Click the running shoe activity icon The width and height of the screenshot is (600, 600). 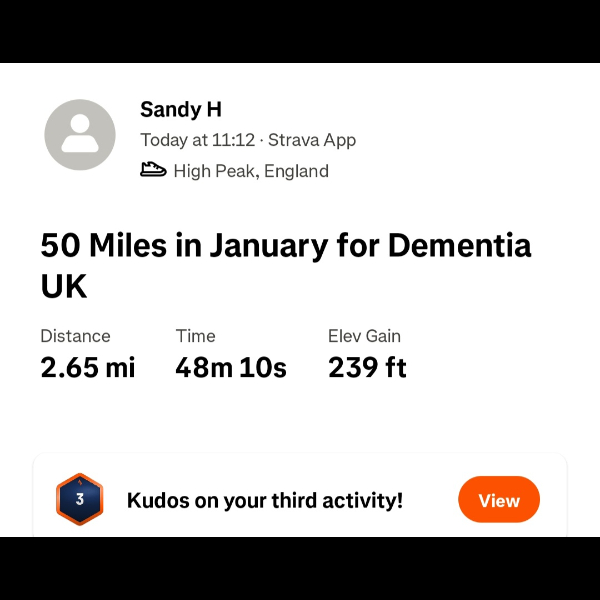point(153,171)
